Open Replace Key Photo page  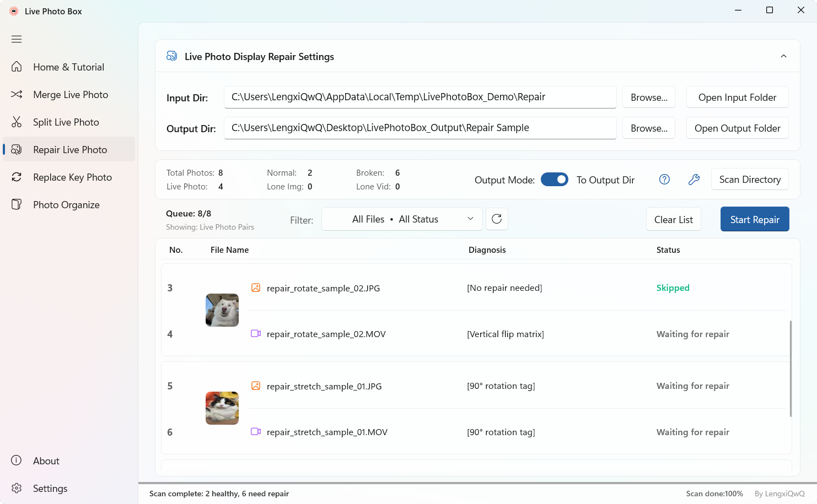pyautogui.click(x=69, y=177)
